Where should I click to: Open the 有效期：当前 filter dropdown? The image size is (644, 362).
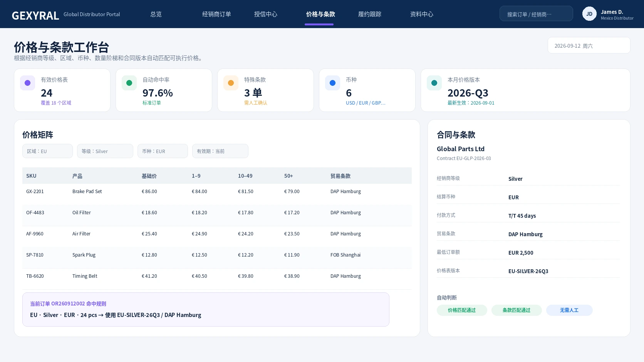pyautogui.click(x=220, y=151)
